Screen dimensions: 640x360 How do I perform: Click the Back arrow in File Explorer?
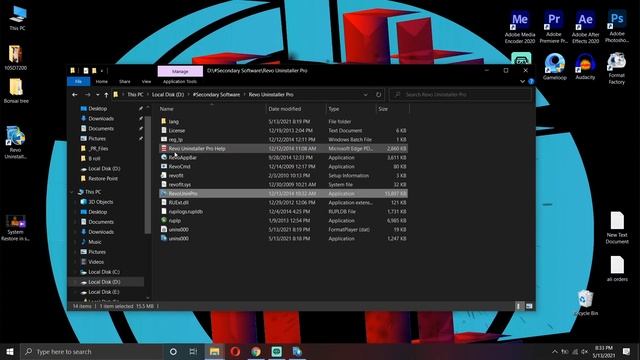click(74, 95)
